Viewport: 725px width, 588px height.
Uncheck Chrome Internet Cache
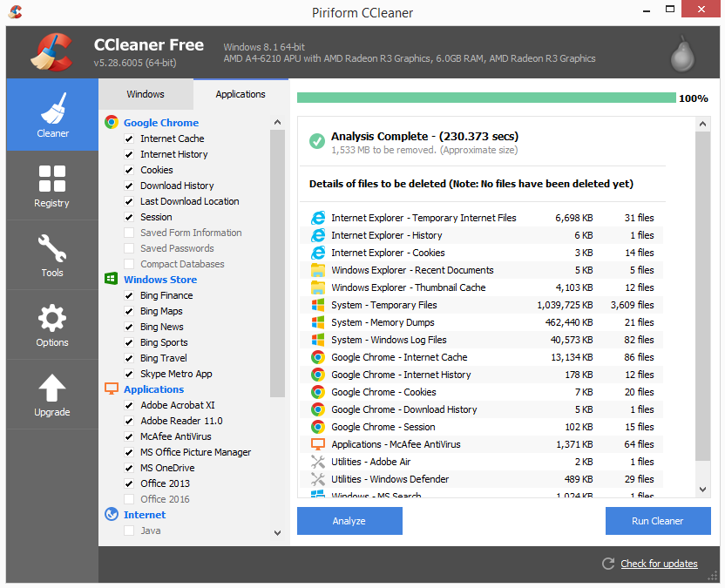click(x=129, y=139)
